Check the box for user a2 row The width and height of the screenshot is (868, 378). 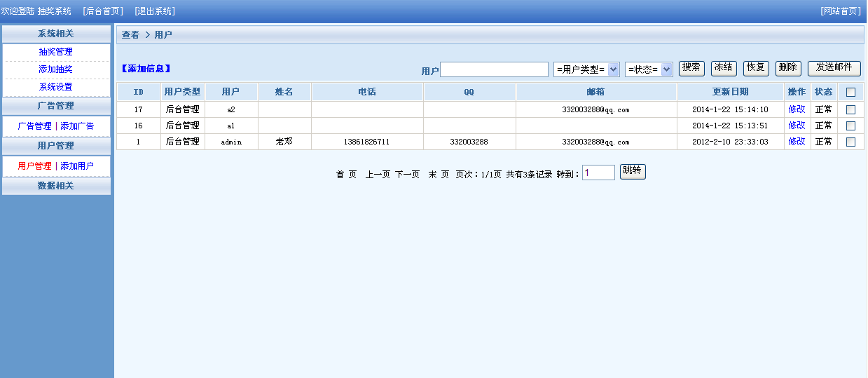pos(850,109)
